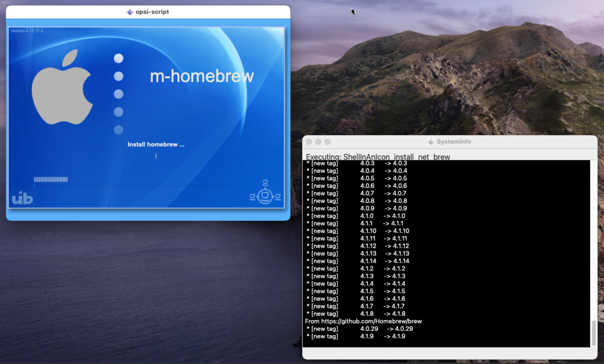Zoom the Systeminfo window
604x364 pixels.
[x=328, y=142]
